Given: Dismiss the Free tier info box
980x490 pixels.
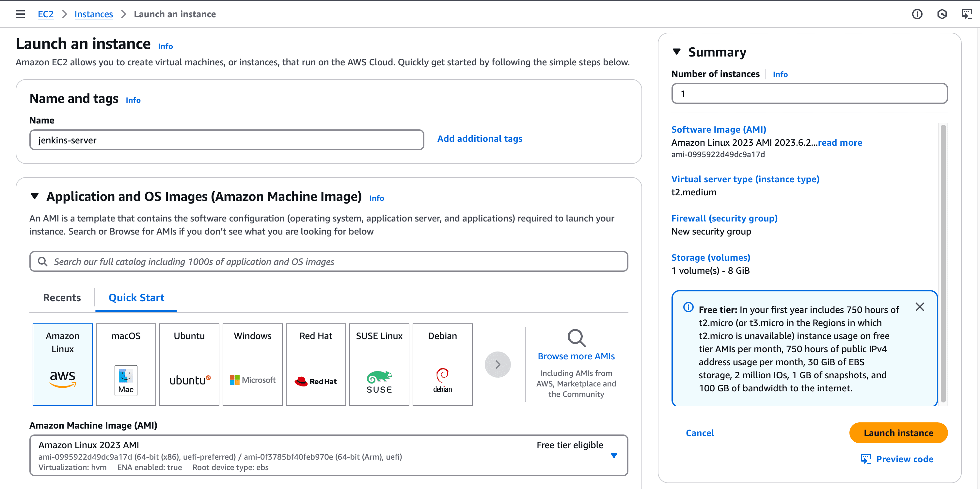Looking at the screenshot, I should pos(920,307).
